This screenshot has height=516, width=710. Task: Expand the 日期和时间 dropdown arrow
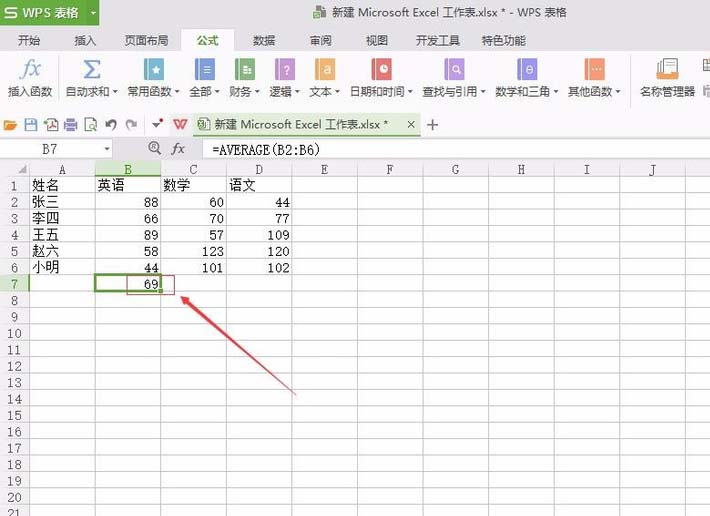pos(410,92)
